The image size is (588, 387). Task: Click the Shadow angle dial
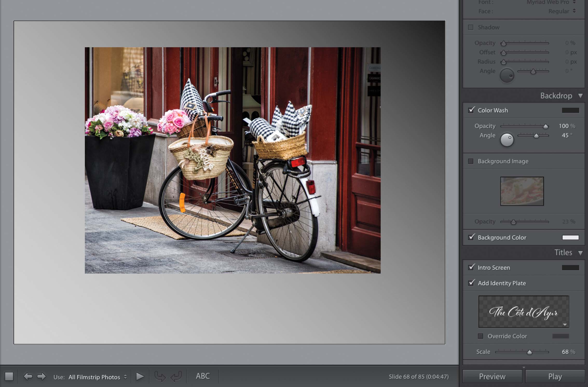pyautogui.click(x=507, y=76)
